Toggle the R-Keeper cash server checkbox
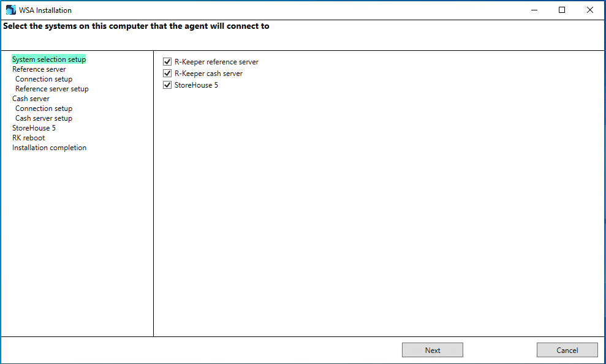Screen dimensions: 606x364 (167, 74)
